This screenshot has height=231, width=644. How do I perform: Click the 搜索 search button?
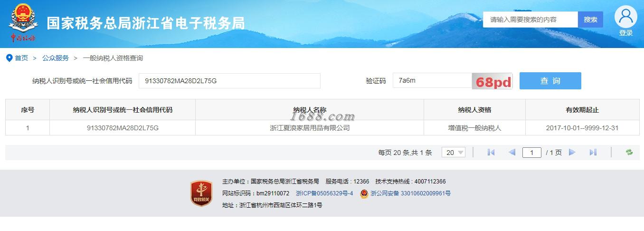point(590,19)
